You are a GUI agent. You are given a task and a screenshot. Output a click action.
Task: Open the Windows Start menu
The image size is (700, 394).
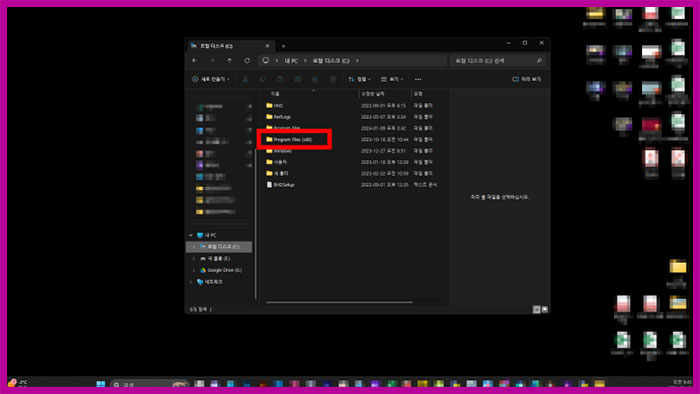point(100,384)
